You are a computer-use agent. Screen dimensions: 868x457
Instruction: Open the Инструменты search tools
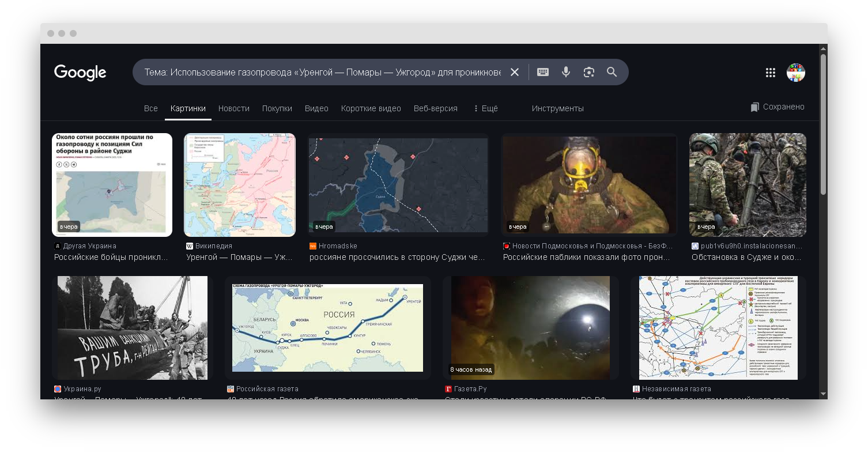(x=558, y=108)
